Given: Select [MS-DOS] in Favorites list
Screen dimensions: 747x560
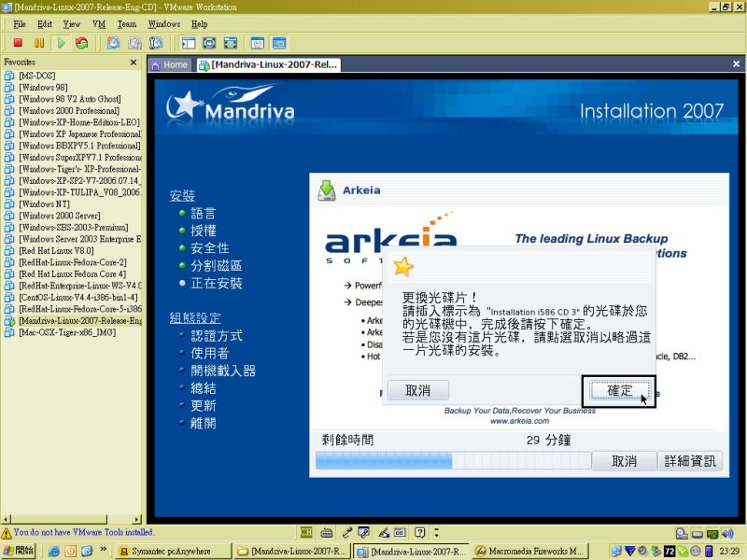Looking at the screenshot, I should coord(36,76).
